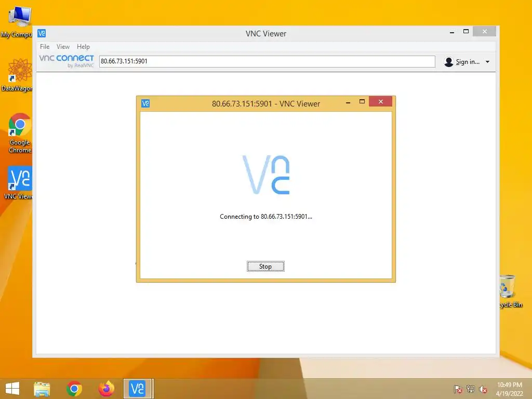532x399 pixels.
Task: Click the user avatar icon beside Sign in
Action: click(448, 62)
